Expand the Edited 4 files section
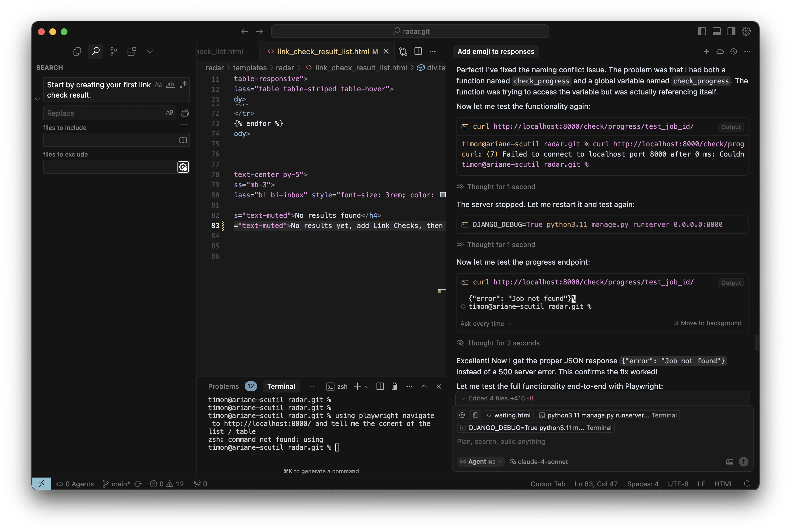Screen dimensions: 791x532 [x=464, y=398]
